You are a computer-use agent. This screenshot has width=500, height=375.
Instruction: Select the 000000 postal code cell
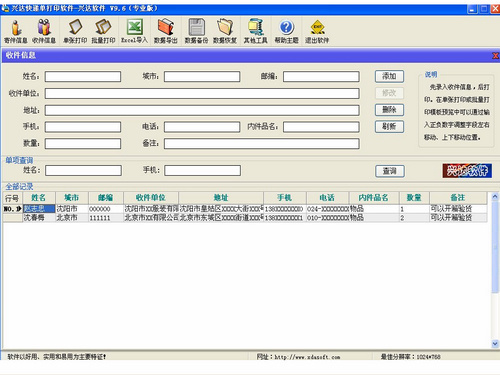tap(106, 209)
